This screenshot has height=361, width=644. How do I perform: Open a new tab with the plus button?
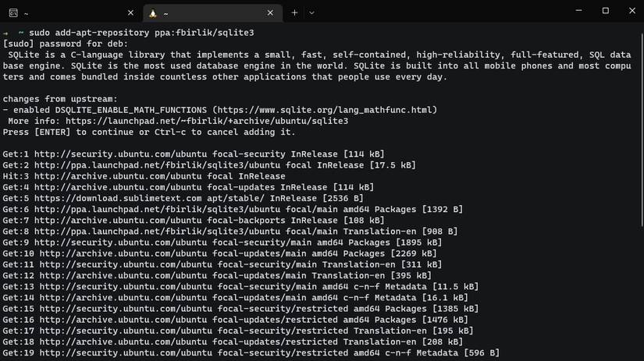[x=294, y=13]
